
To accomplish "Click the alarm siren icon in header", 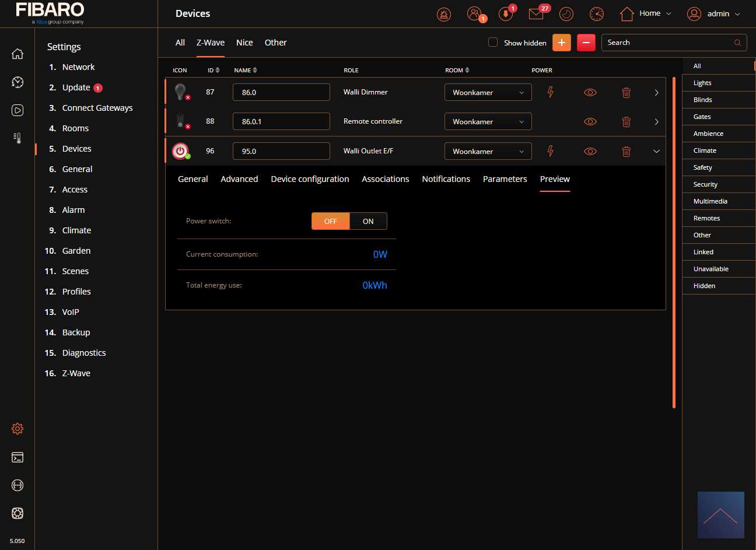I will click(444, 14).
